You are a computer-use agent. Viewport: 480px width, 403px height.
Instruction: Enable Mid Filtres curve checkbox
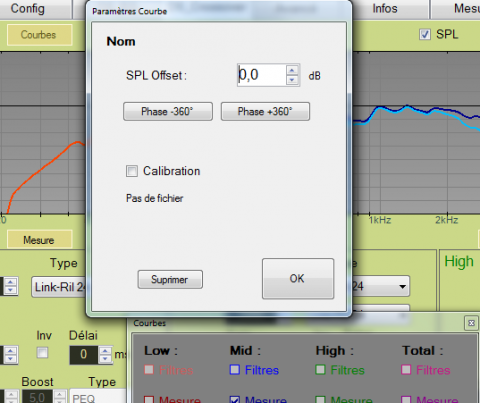235,370
